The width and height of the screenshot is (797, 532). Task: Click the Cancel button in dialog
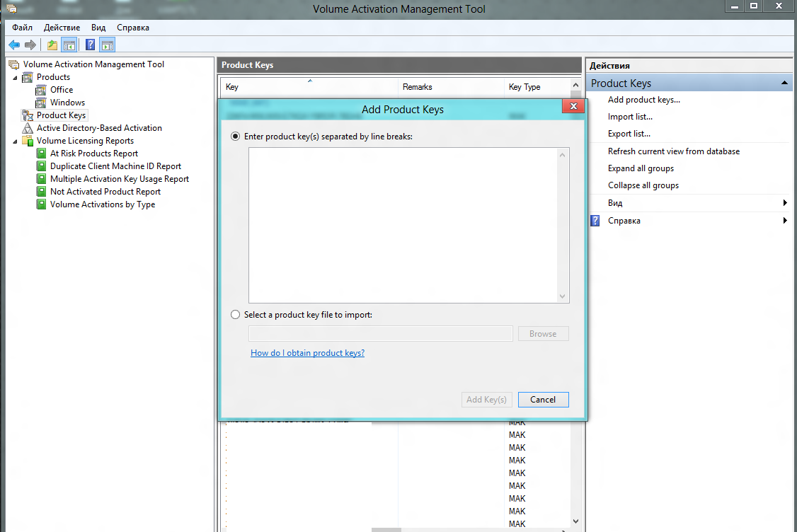pos(543,400)
